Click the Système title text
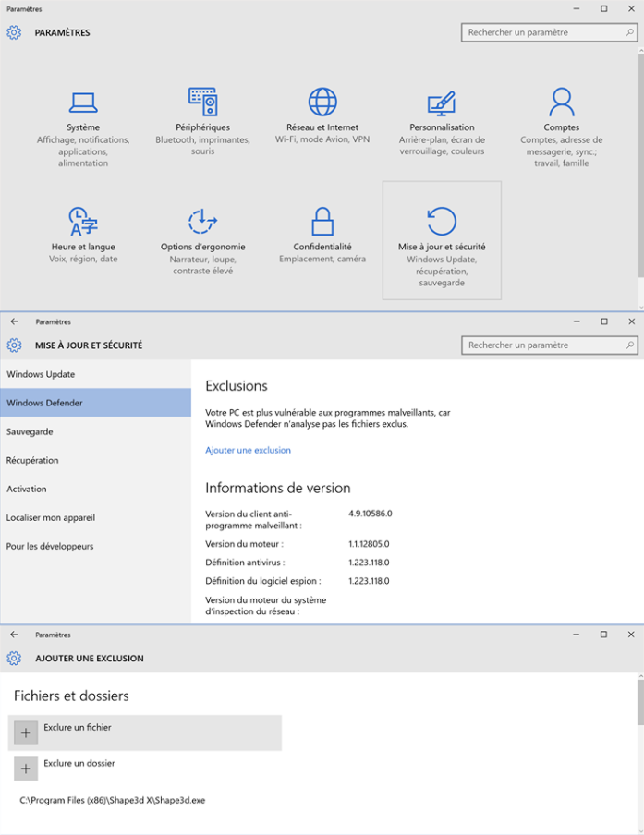Image resolution: width=644 pixels, height=835 pixels. pos(83,127)
